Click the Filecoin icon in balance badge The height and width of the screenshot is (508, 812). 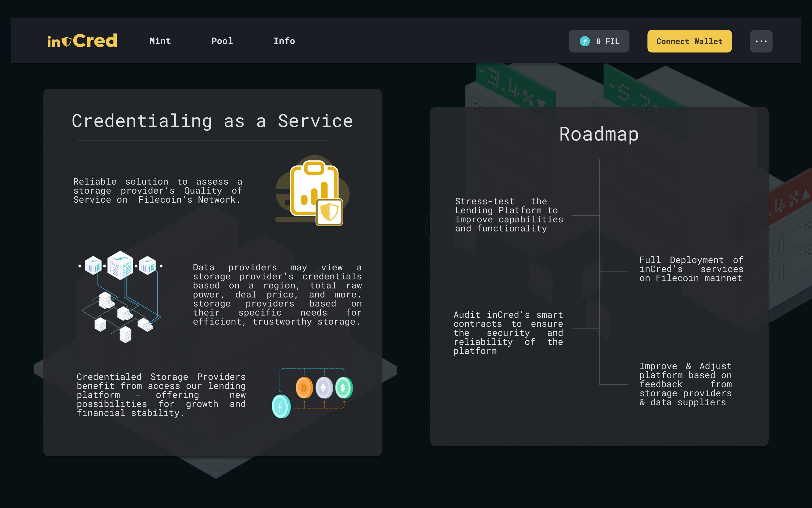584,41
